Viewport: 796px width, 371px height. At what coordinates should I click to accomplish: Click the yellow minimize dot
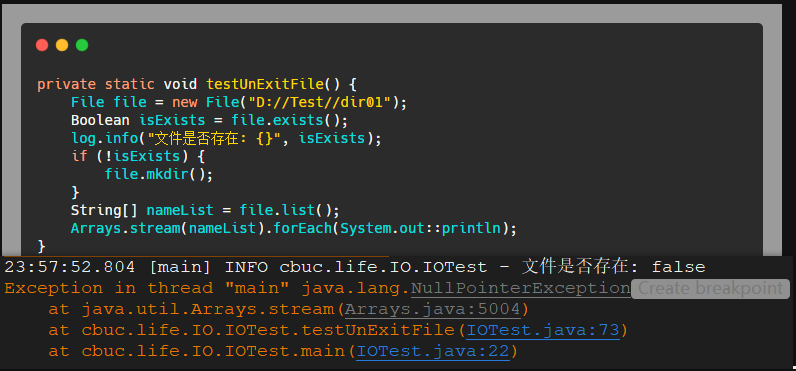pyautogui.click(x=62, y=45)
